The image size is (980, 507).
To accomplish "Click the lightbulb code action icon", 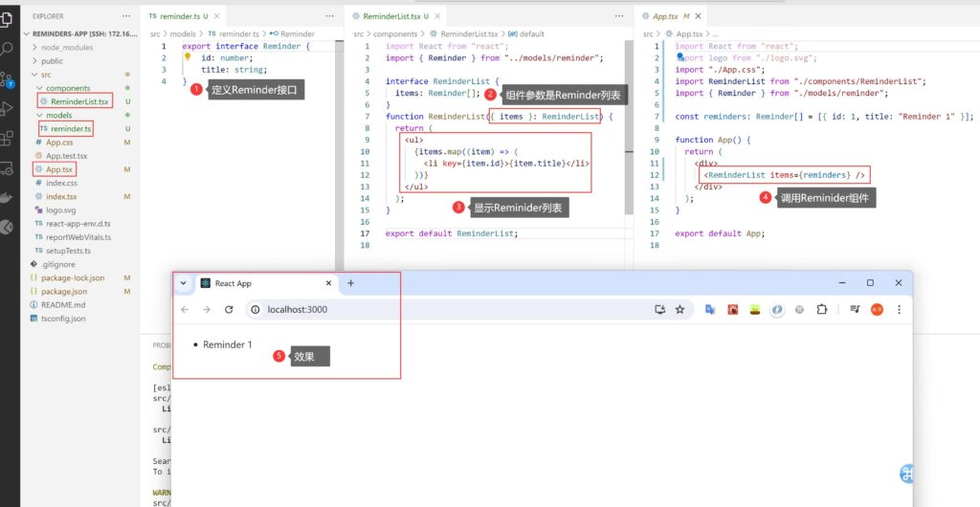I will pos(187,57).
